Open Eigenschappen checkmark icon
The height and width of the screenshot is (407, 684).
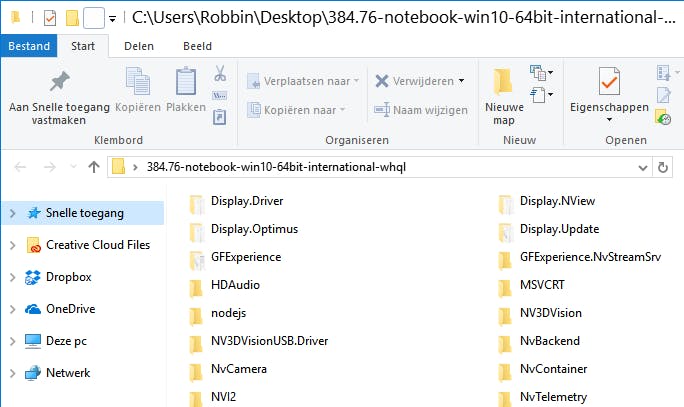tap(609, 81)
